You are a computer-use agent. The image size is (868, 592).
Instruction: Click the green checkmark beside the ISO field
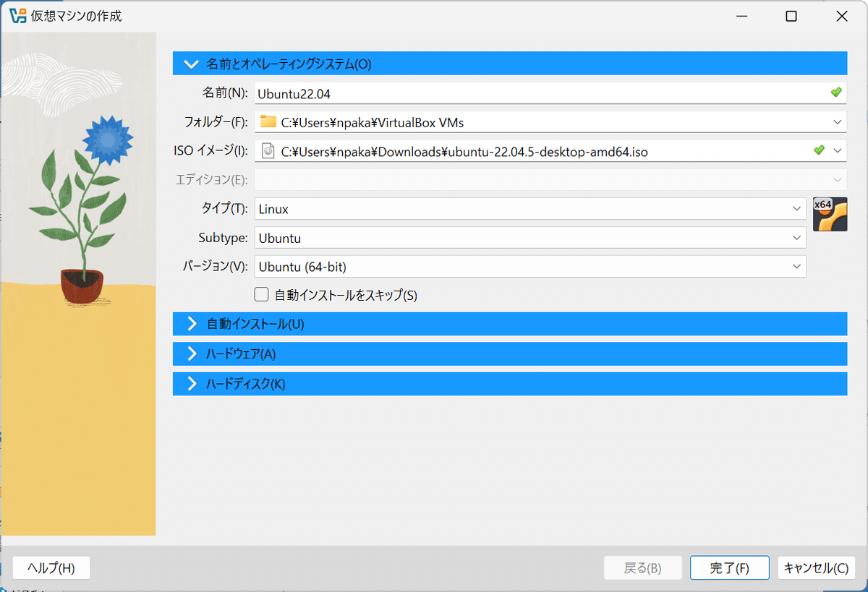point(819,150)
